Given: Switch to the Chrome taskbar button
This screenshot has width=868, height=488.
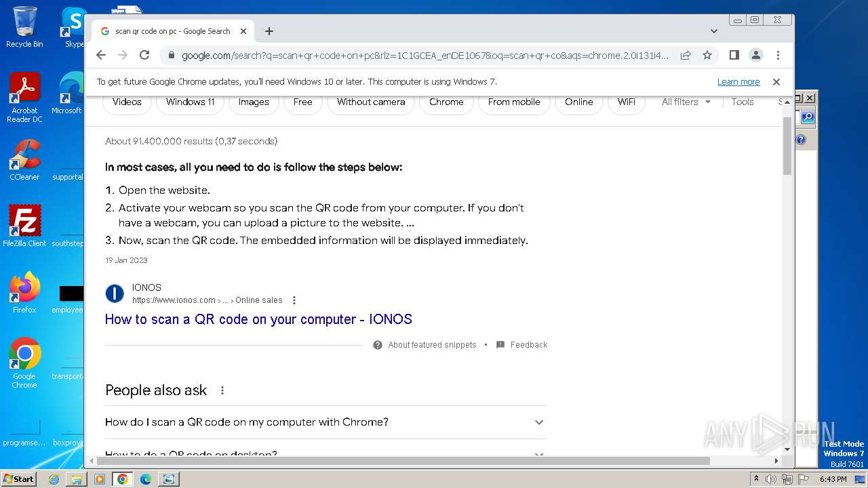Looking at the screenshot, I should pos(123,479).
